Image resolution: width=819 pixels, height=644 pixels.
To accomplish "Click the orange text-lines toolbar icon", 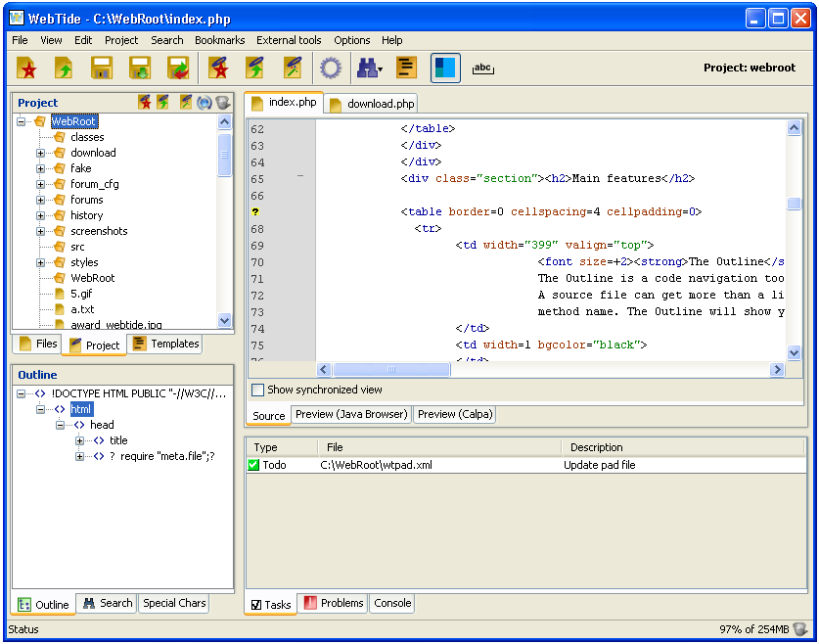I will 406,68.
